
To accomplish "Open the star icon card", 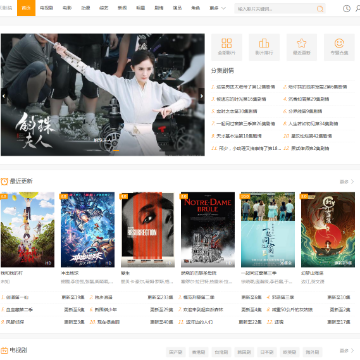I will 302,47.
